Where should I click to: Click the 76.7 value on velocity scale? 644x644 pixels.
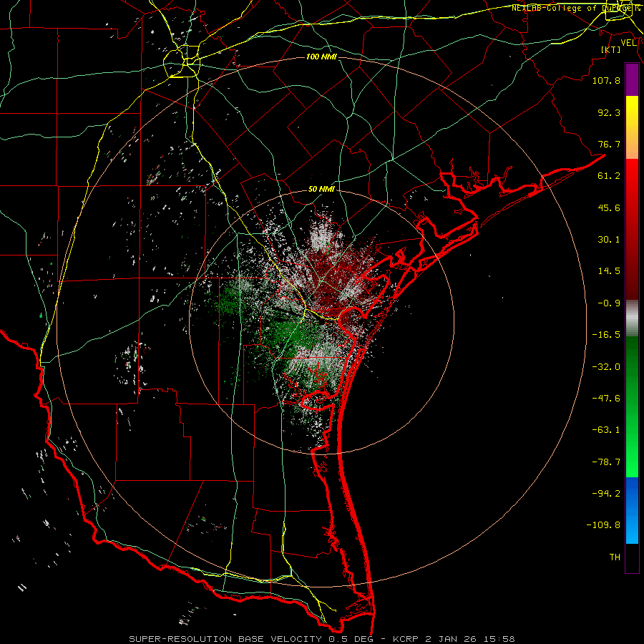(609, 144)
